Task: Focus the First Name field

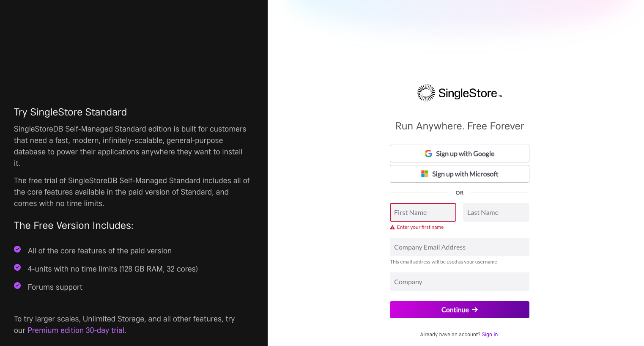Action: point(423,212)
